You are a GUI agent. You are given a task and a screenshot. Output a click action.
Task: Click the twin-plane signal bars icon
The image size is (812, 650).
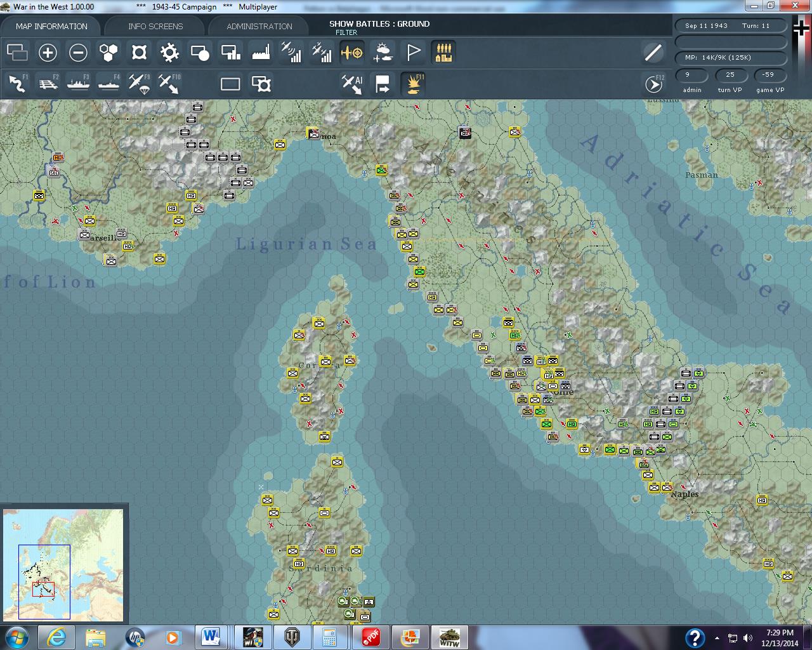pyautogui.click(x=322, y=53)
